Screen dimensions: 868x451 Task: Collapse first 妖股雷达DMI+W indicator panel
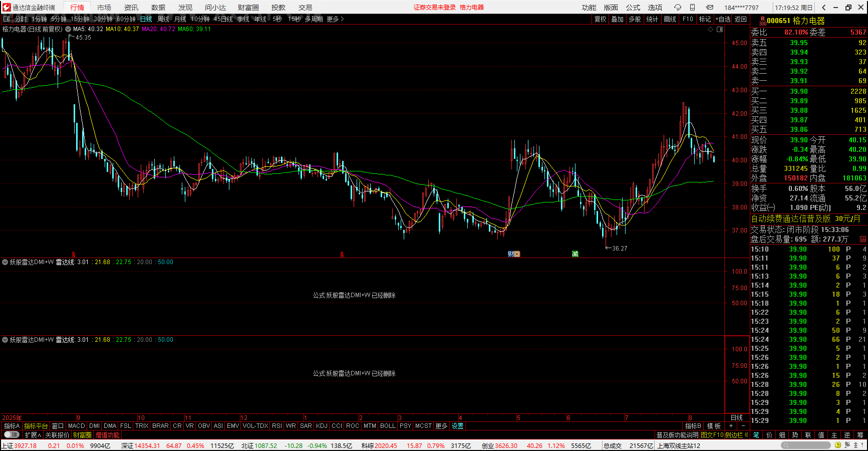coord(5,262)
